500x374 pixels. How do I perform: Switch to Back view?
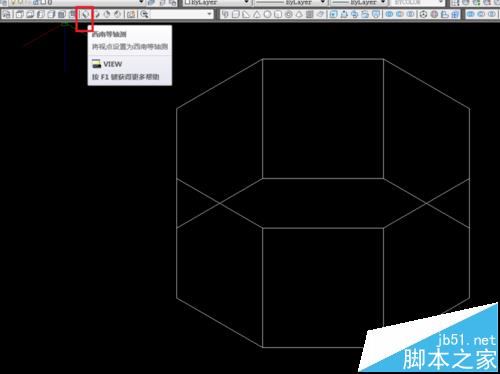pos(72,14)
